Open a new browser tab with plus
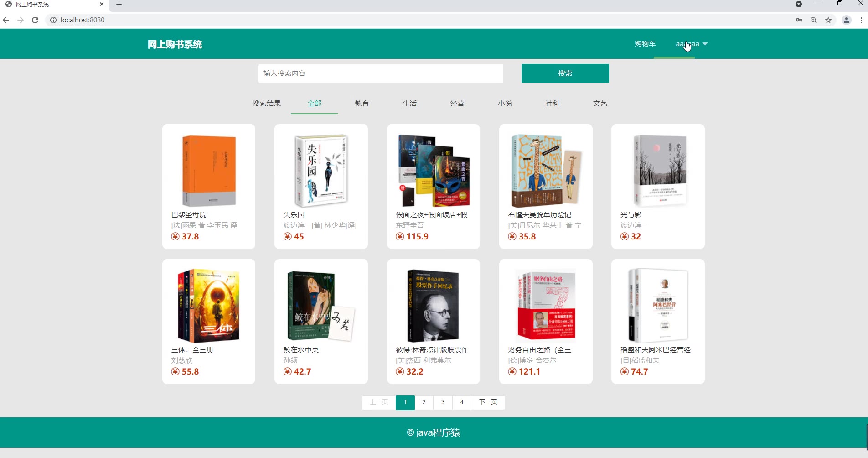868x458 pixels. tap(119, 5)
